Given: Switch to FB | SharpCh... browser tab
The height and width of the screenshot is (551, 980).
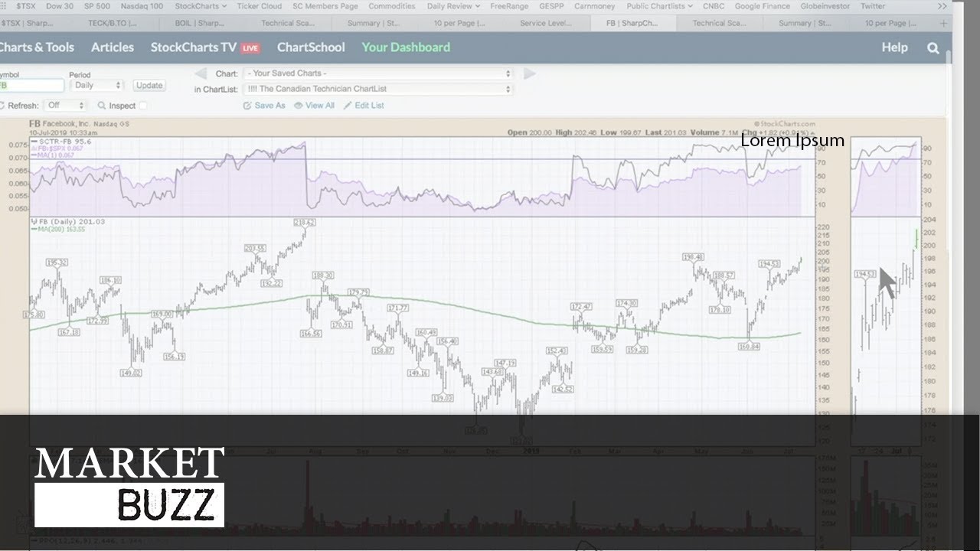Looking at the screenshot, I should (632, 23).
